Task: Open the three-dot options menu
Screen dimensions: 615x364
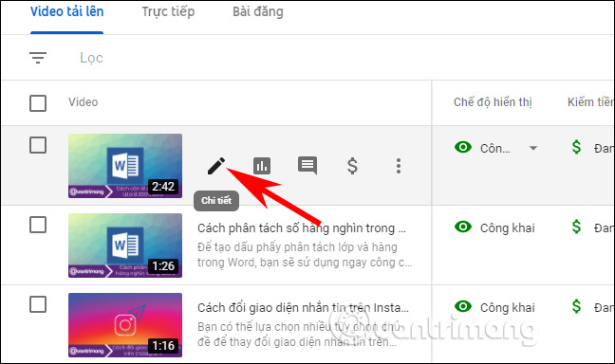Action: (398, 166)
